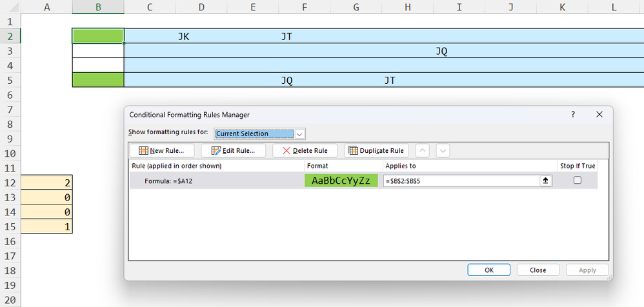Click the JQ text in row 3
Screen dimensions: 644x307
coord(441,52)
